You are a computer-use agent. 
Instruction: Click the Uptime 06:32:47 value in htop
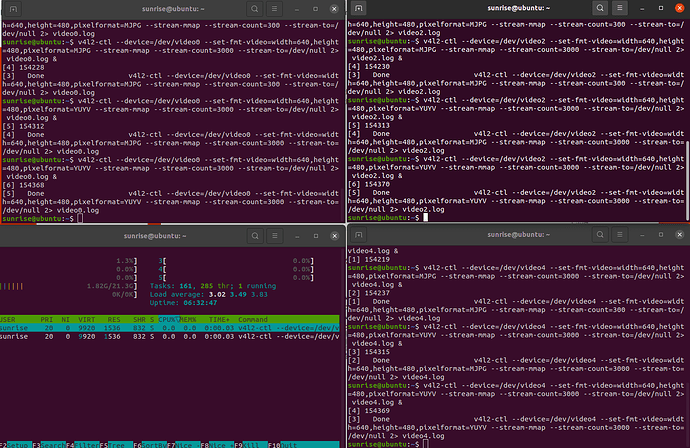200,303
